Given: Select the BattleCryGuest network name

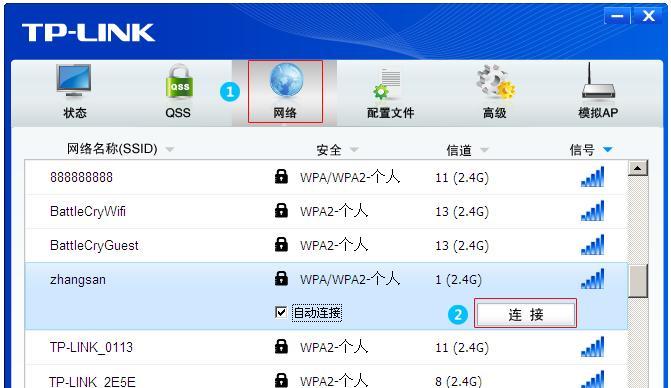Looking at the screenshot, I should (94, 246).
